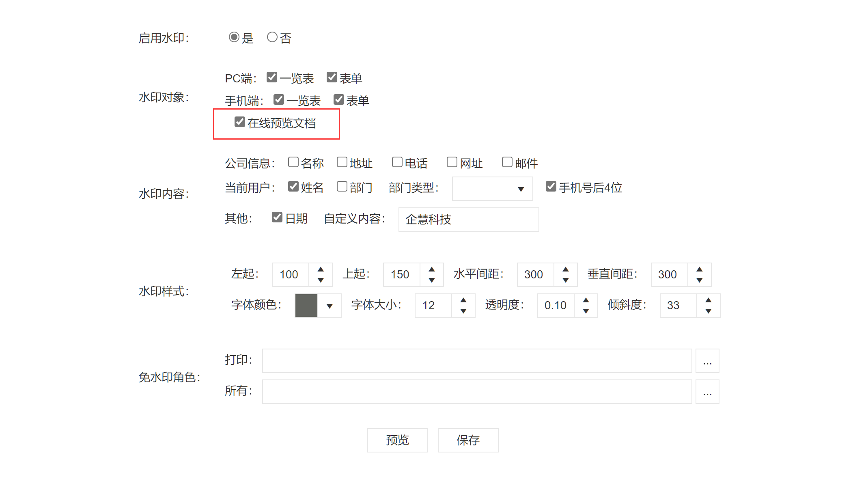Increase 字体大小 with up arrow
Viewport: 868px width, 502px height.
point(463,300)
